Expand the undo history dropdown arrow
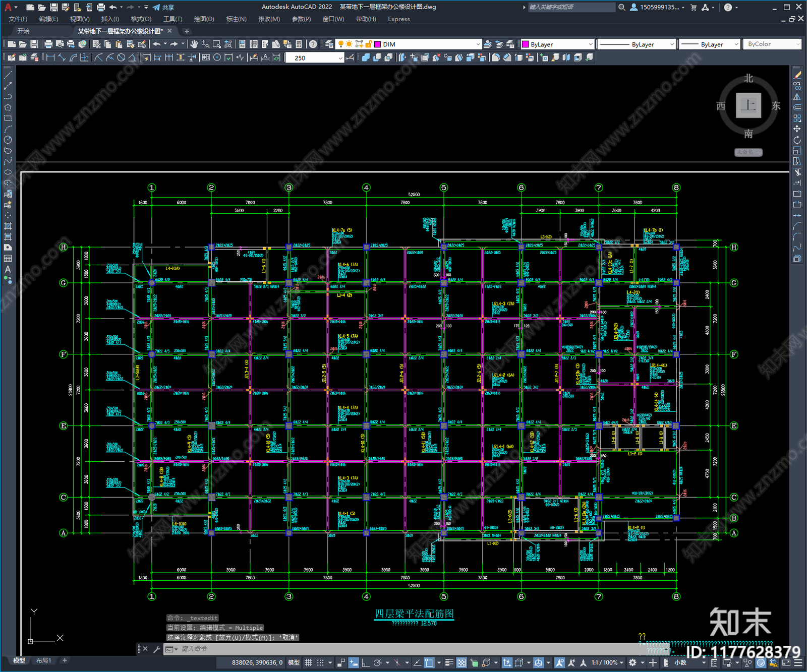This screenshot has height=672, width=807. pyautogui.click(x=165, y=44)
